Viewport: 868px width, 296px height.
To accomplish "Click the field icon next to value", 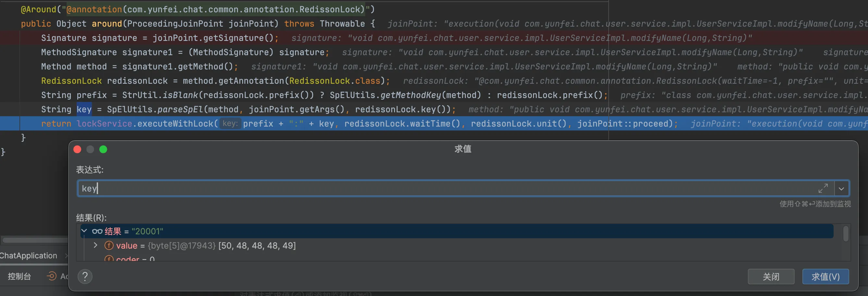I will coord(109,245).
